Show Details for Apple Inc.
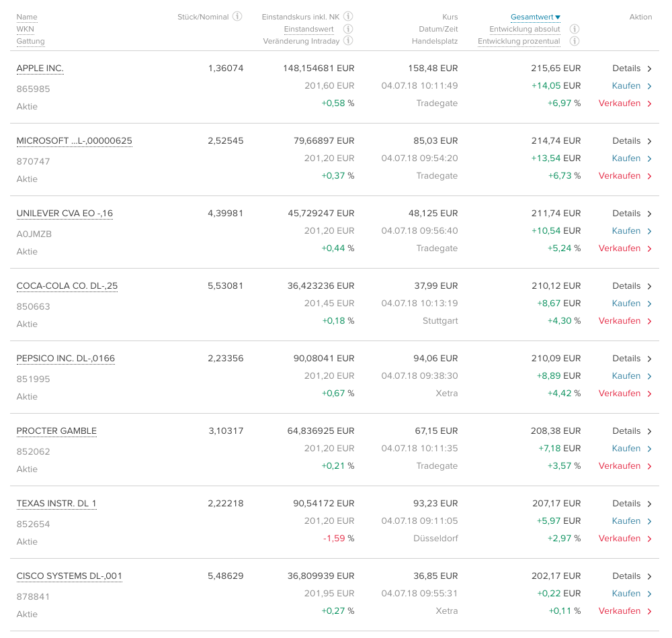Image resolution: width=672 pixels, height=638 pixels. coord(632,69)
